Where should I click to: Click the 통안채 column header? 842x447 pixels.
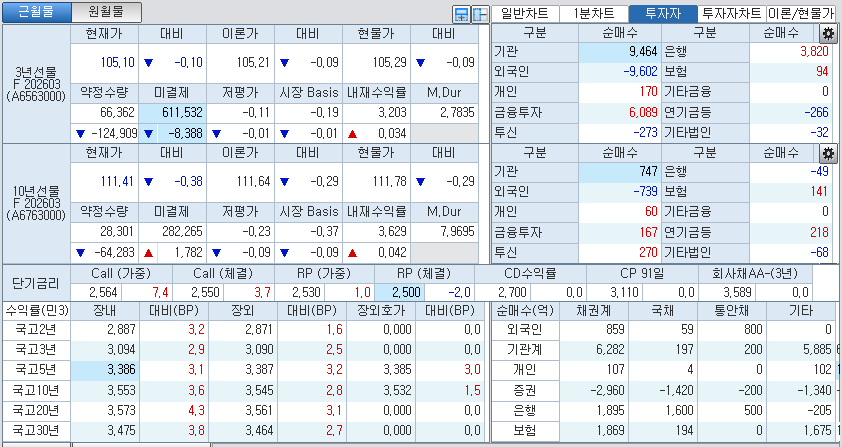click(732, 311)
